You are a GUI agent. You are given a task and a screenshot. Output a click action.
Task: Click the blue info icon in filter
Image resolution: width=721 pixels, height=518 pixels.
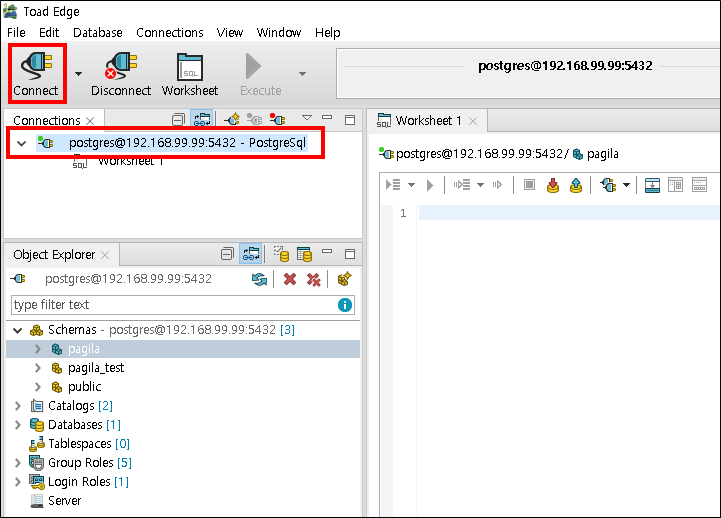(345, 305)
